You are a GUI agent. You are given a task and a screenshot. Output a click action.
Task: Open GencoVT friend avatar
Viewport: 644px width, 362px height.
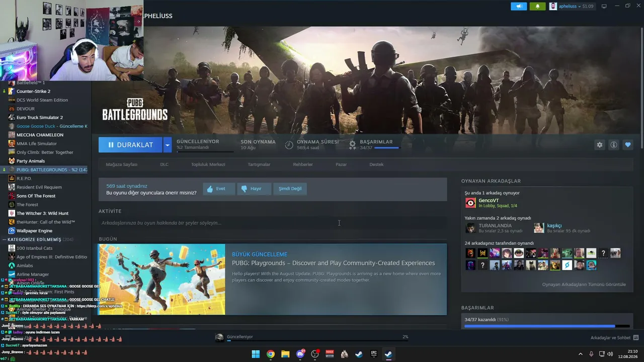coord(470,203)
